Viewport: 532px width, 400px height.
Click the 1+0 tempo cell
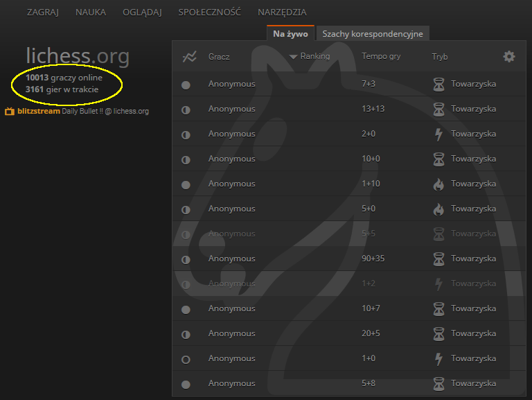pyautogui.click(x=369, y=358)
